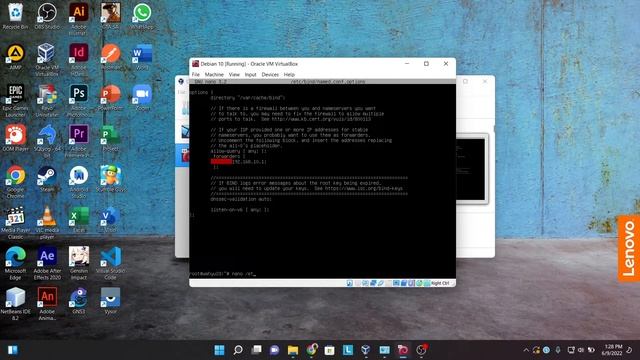Select Microsoft Edge desktop shortcut
This screenshot has width=640, height=360.
(16, 263)
